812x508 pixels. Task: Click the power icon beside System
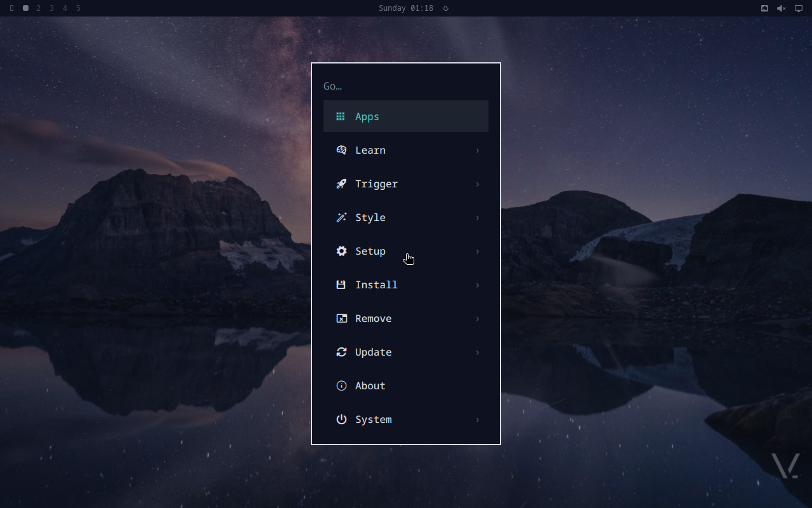341,419
